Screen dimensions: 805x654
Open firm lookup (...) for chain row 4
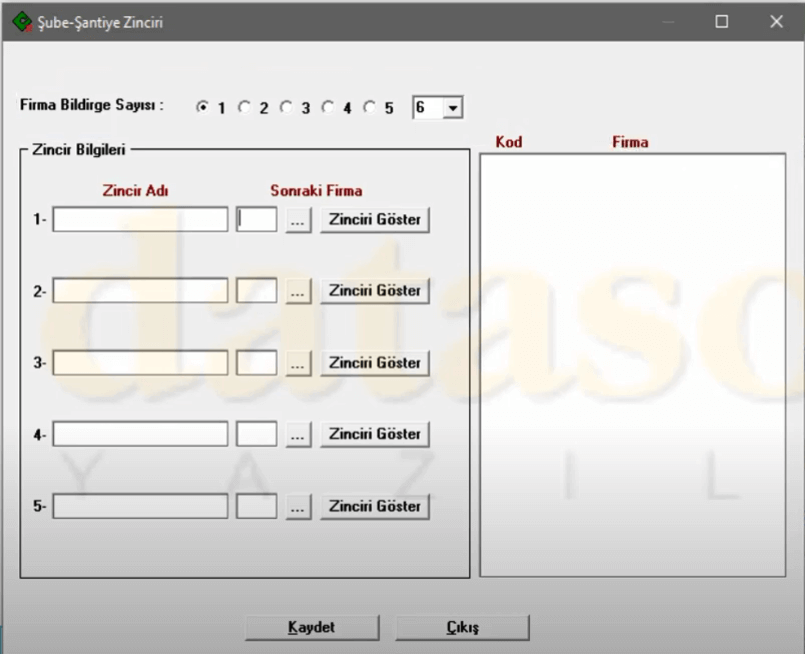[x=298, y=435]
